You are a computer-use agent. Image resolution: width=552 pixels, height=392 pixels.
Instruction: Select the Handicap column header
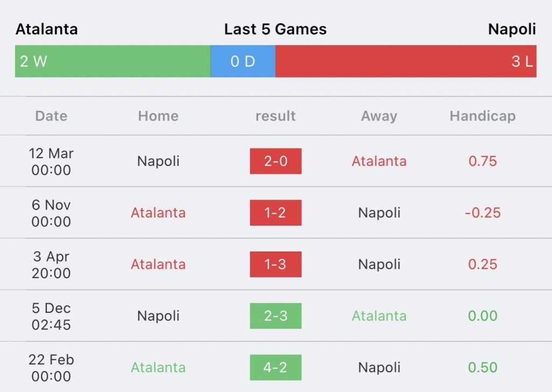482,116
